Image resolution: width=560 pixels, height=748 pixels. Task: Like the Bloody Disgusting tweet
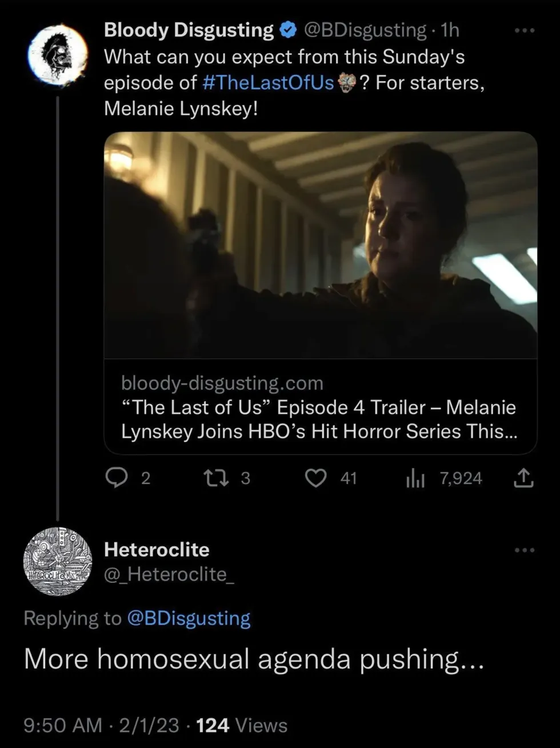point(315,478)
